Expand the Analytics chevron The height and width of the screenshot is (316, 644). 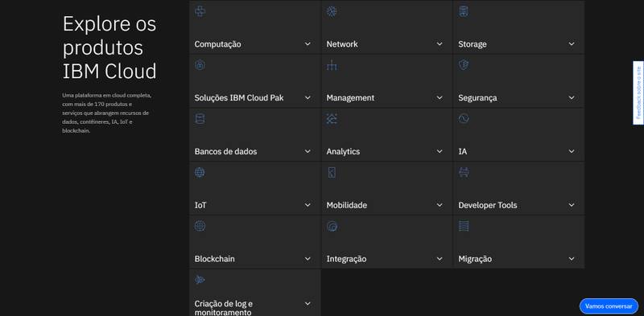pyautogui.click(x=440, y=151)
